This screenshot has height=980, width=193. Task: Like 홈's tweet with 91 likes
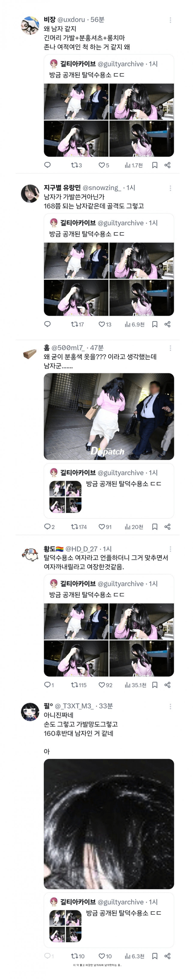pyautogui.click(x=105, y=526)
